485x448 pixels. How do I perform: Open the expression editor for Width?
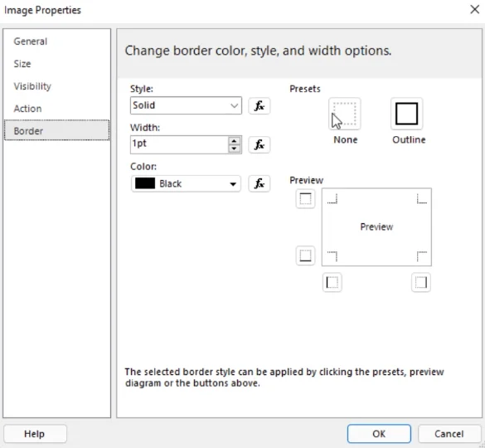259,144
